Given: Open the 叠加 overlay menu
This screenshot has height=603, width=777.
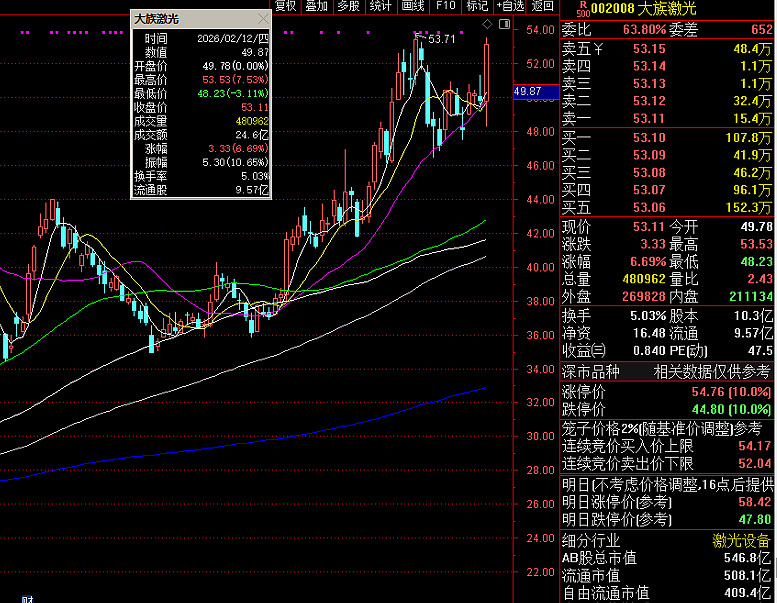Looking at the screenshot, I should (317, 6).
